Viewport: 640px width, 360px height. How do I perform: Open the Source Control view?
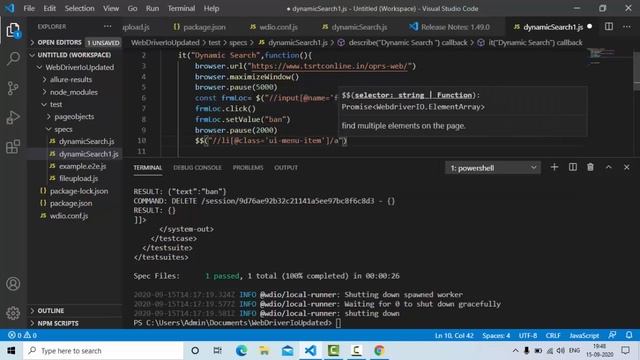click(13, 88)
